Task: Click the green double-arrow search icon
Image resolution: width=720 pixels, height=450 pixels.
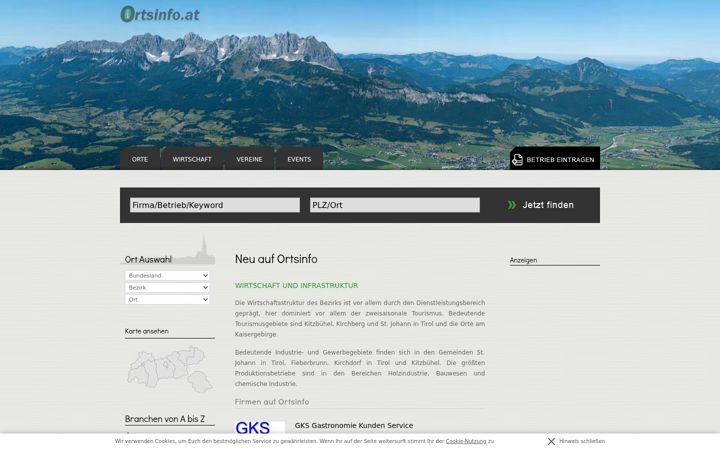Action: click(512, 205)
